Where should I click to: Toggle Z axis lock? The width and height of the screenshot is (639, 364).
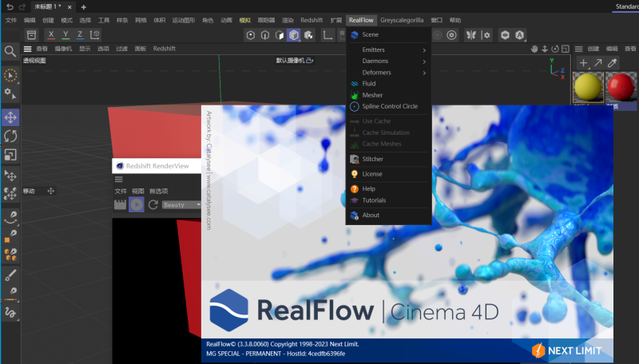[x=80, y=35]
